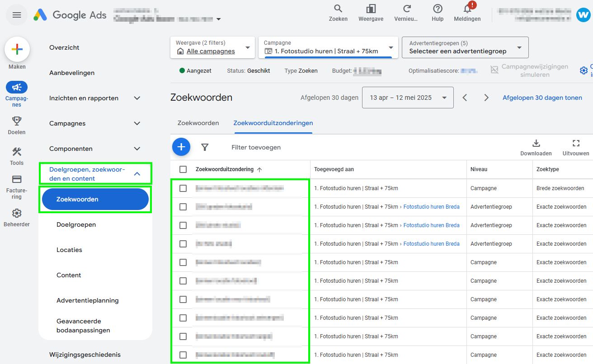
Task: Check the last visible row's checkbox
Action: [183, 355]
